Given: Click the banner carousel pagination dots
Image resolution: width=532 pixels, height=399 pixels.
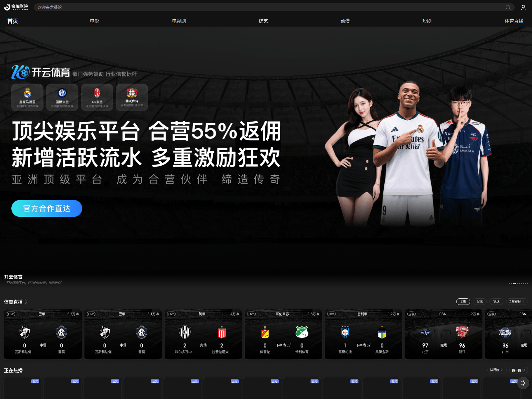Looking at the screenshot, I should click(x=518, y=284).
